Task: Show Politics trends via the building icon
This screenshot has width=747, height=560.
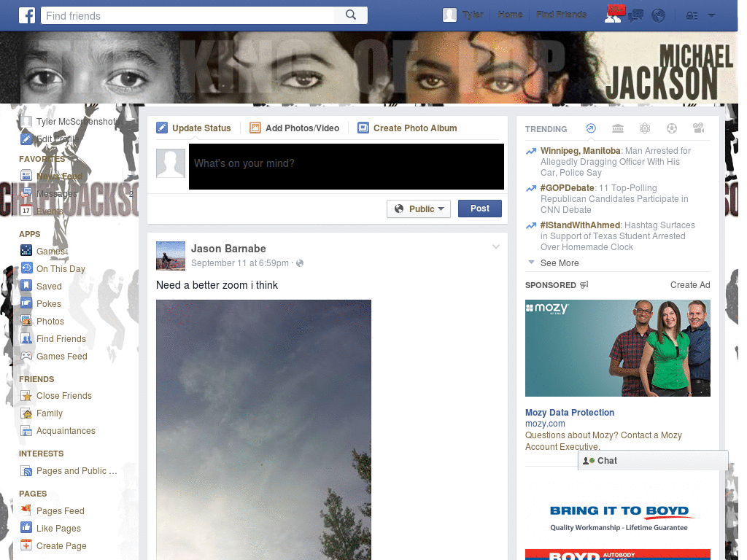Action: pos(617,128)
